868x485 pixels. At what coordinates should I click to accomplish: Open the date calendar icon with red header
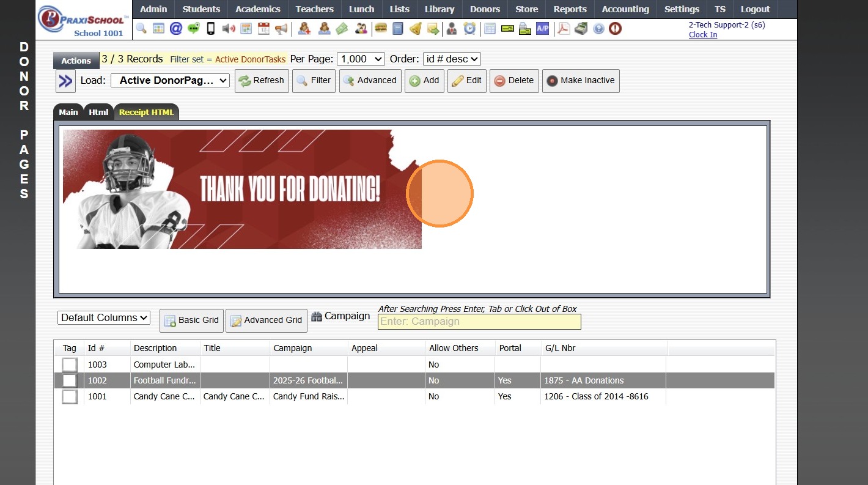263,28
